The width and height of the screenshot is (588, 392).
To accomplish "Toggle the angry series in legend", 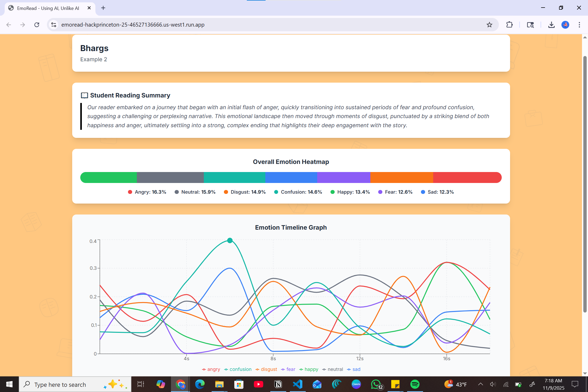I will click(x=211, y=369).
